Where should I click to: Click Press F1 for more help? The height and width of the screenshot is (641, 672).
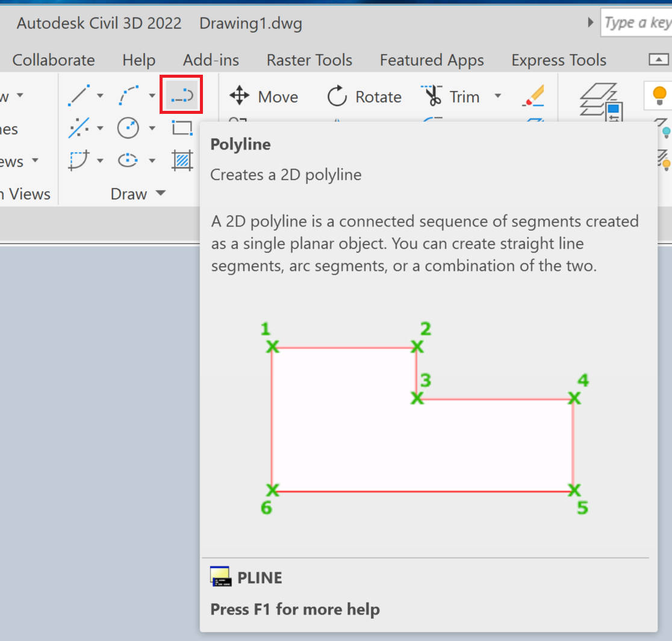click(x=294, y=609)
